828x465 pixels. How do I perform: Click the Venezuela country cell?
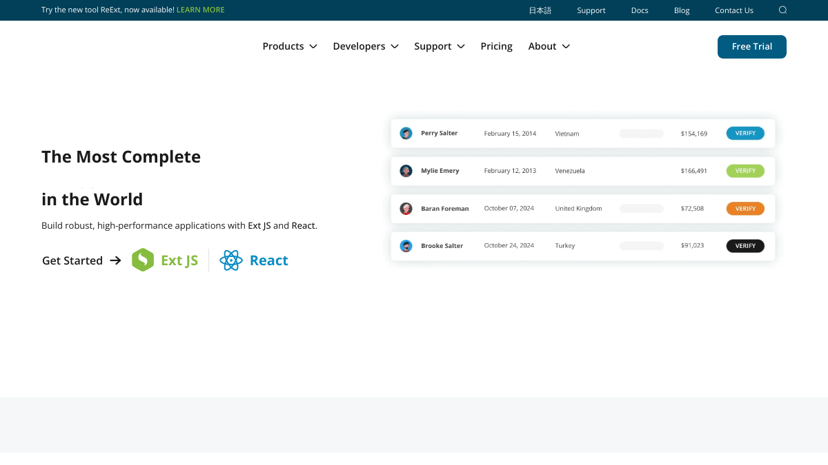pyautogui.click(x=570, y=170)
